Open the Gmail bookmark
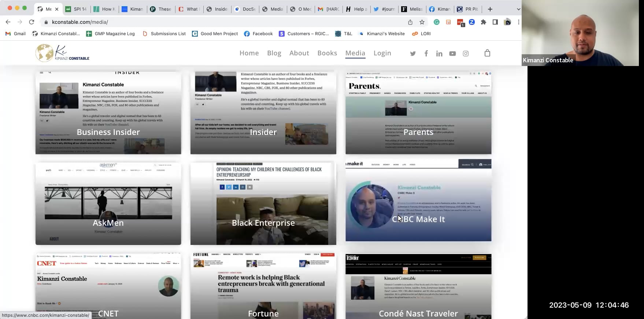Viewport: 644px width, 319px height. [15, 34]
